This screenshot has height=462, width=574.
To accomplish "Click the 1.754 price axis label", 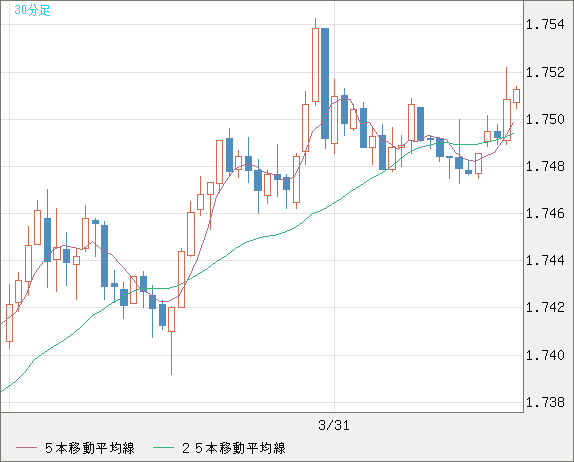I will [x=545, y=25].
